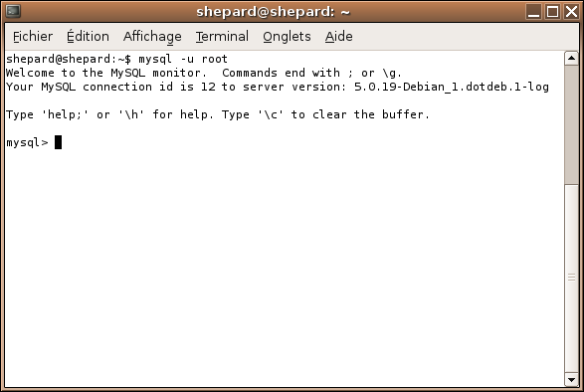
Task: Click the server version 5.0.19-Debian text
Action: [x=451, y=87]
